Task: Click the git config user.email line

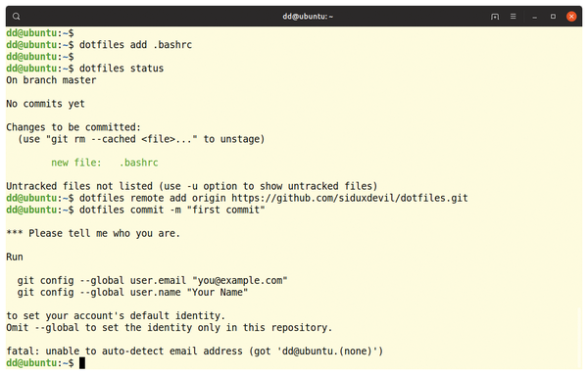Action: pos(152,280)
